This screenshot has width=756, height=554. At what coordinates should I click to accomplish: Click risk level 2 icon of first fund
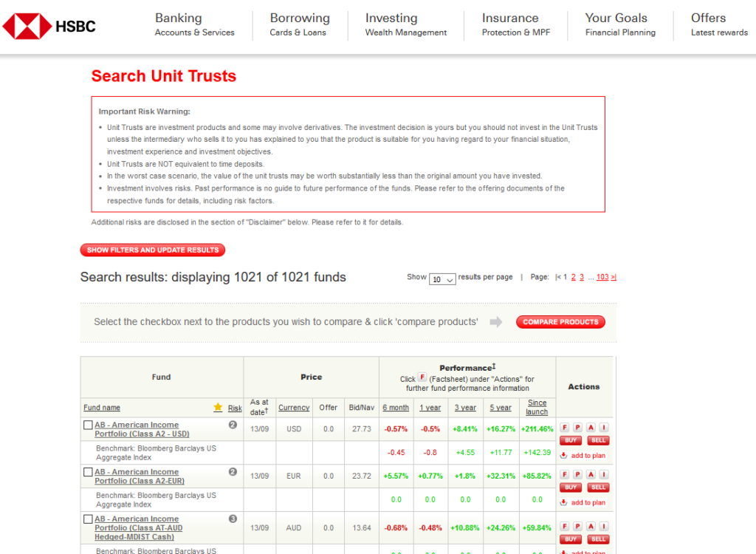233,425
